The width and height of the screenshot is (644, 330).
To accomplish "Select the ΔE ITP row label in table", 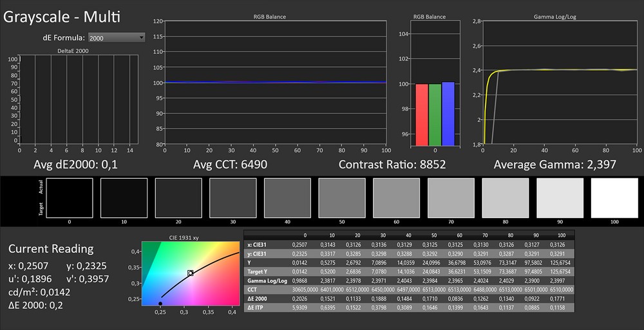I will point(256,309).
